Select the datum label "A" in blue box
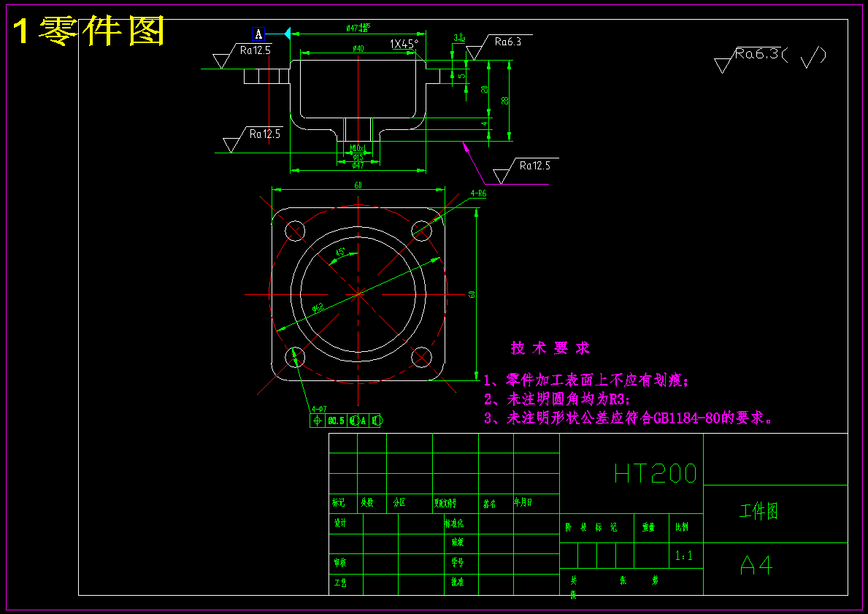 pos(258,34)
